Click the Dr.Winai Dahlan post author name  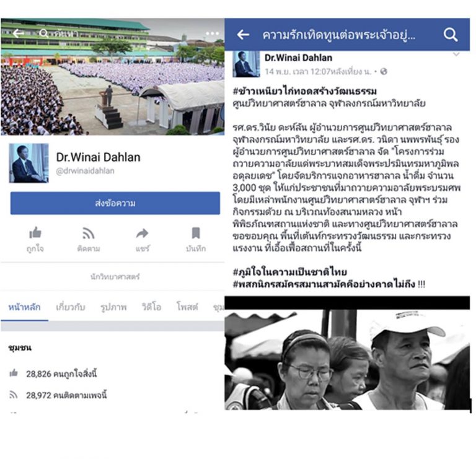(298, 58)
